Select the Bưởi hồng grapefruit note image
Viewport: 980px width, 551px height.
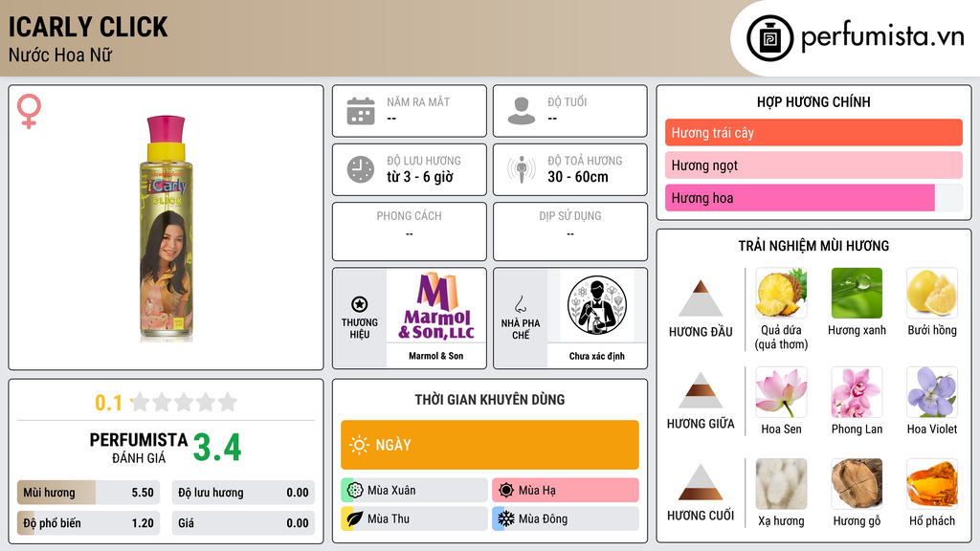932,293
